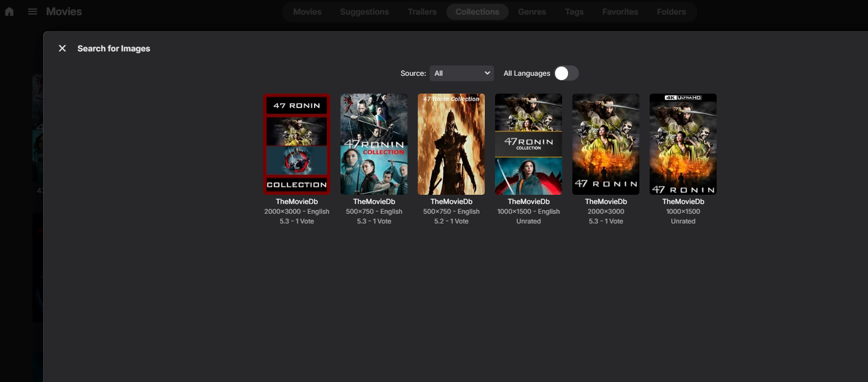Viewport: 868px width, 382px height.
Task: Open the Tags tab
Action: pyautogui.click(x=574, y=12)
